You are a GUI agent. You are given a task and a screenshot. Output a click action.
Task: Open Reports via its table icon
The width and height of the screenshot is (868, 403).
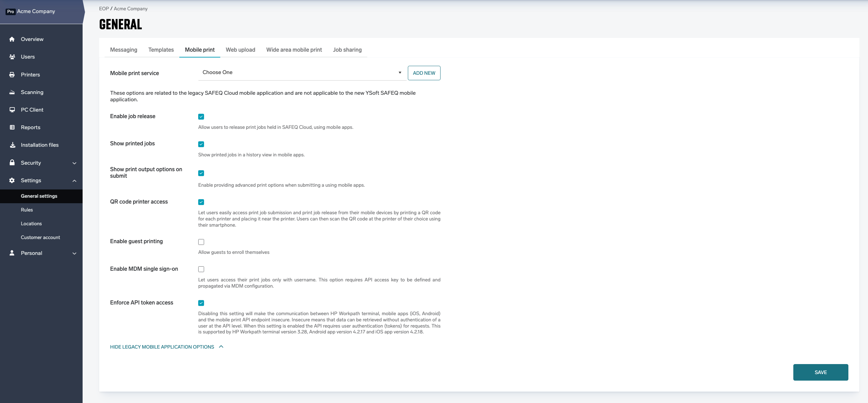coord(12,127)
